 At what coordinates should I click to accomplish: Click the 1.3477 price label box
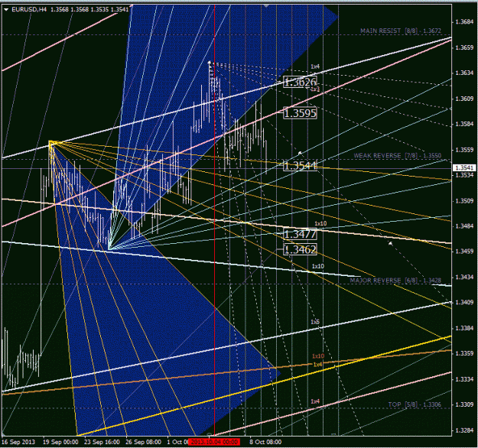pyautogui.click(x=300, y=234)
